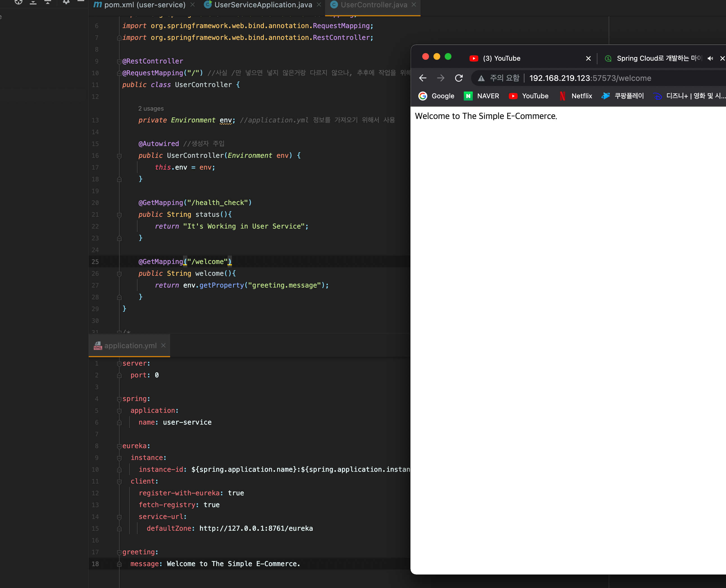Close the UserController.java tab
Viewport: 726px width, 588px height.
point(414,5)
